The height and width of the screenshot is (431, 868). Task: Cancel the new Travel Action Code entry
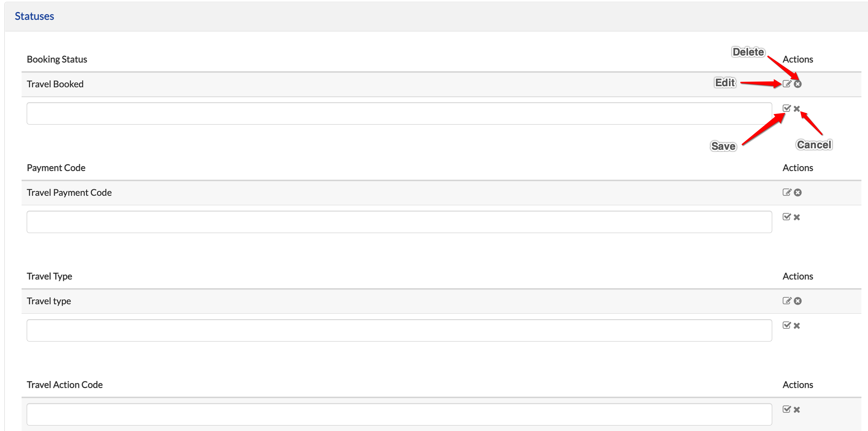click(x=797, y=409)
